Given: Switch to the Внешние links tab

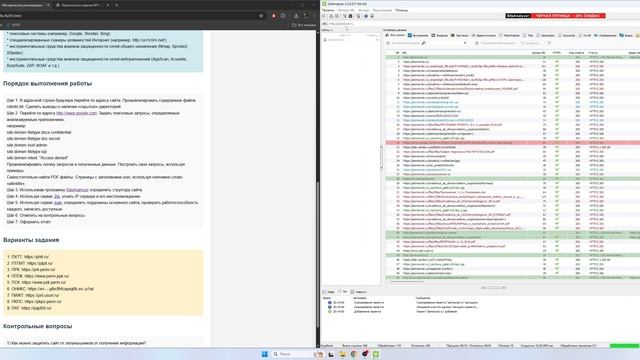Looking at the screenshot, I should (x=440, y=36).
